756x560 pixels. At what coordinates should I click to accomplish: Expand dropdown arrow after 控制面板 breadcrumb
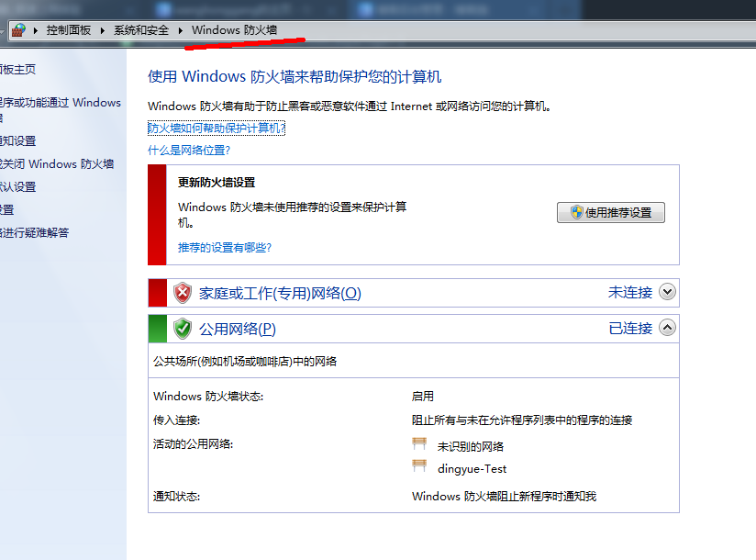click(x=102, y=31)
